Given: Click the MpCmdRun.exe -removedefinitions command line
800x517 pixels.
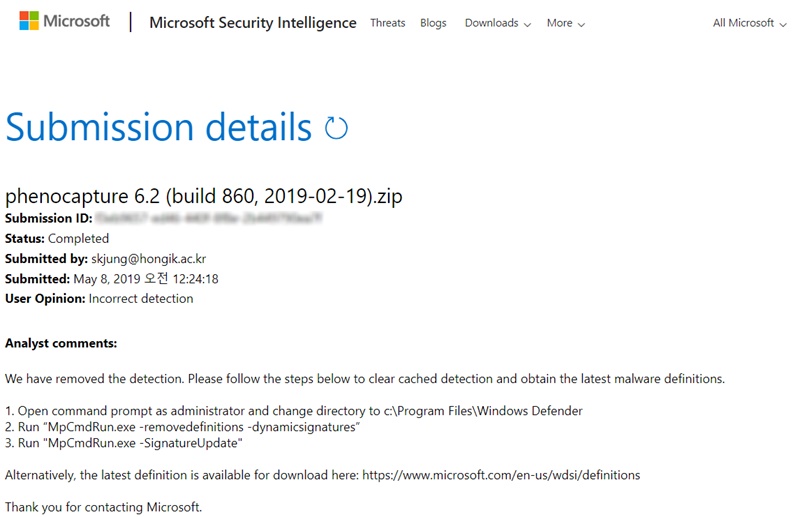Looking at the screenshot, I should click(190, 427).
